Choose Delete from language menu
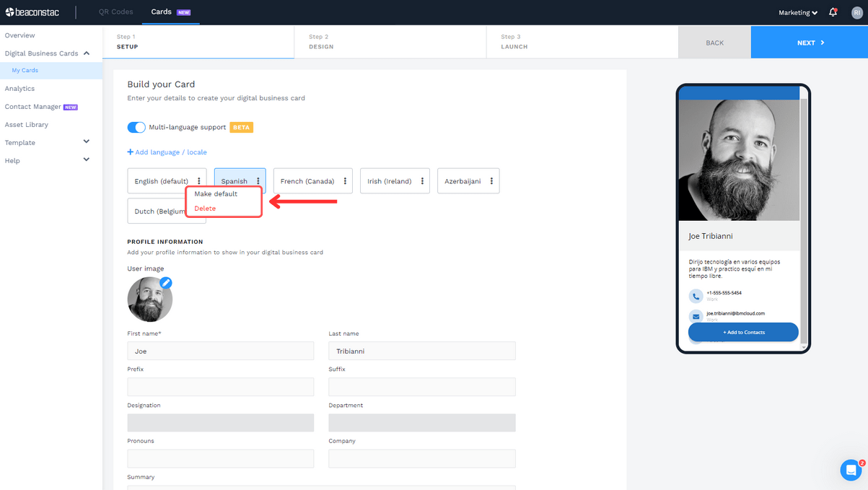Image resolution: width=868 pixels, height=490 pixels. point(205,208)
